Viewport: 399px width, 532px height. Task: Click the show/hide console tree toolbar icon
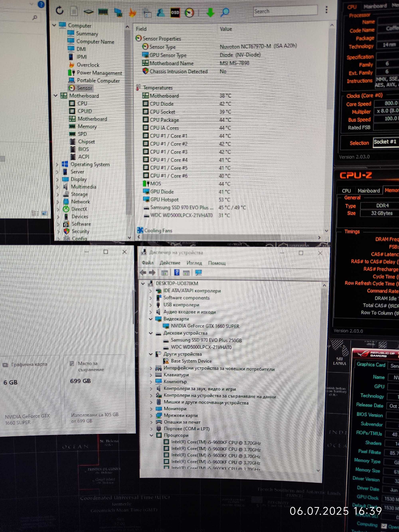(x=165, y=273)
